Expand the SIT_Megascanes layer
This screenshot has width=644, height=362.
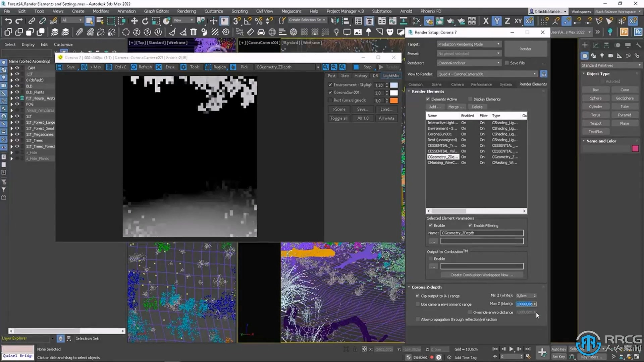(x=11, y=134)
